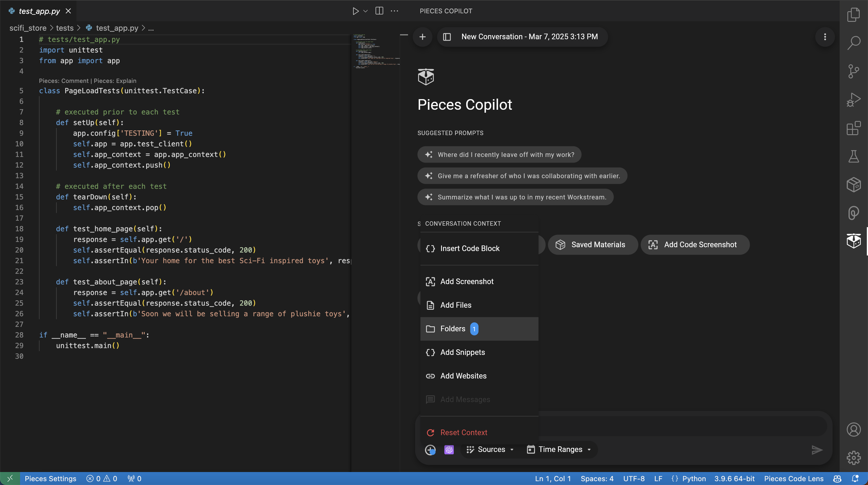Open conversation options three-dot menu
The height and width of the screenshot is (485, 868).
[x=825, y=37]
